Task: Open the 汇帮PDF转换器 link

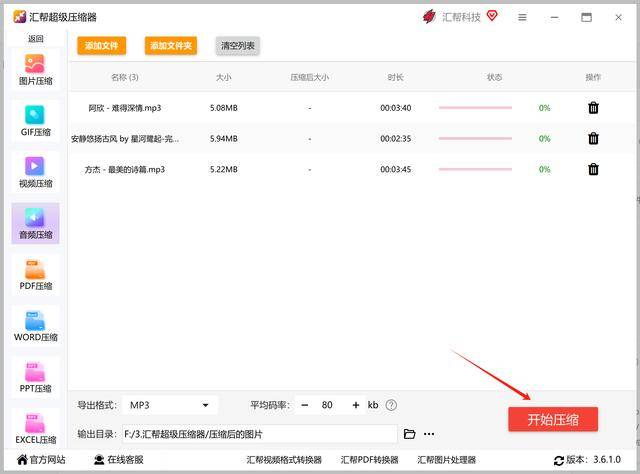Action: point(369,460)
